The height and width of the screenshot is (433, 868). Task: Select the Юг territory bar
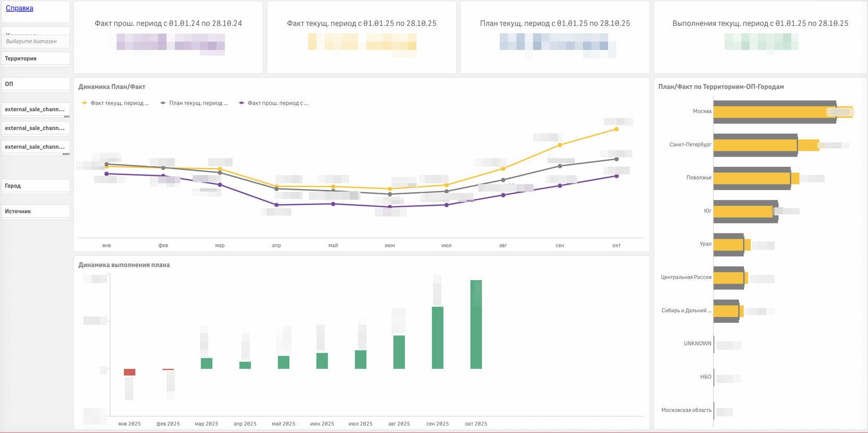[746, 211]
